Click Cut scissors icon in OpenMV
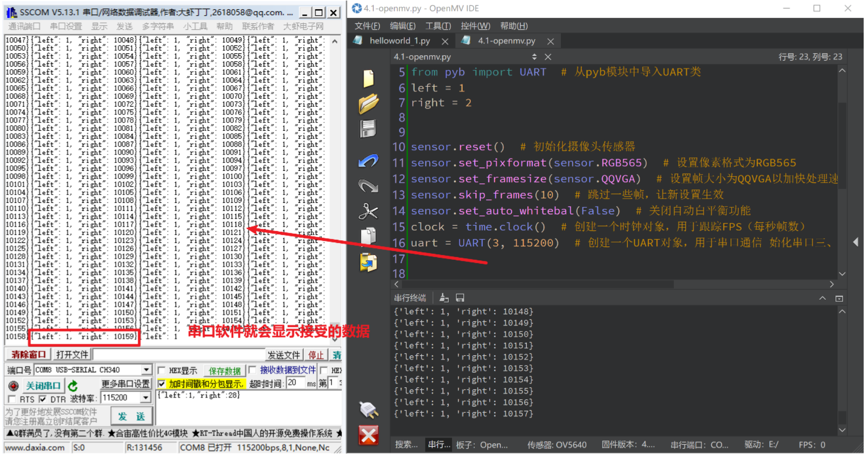 coord(368,212)
